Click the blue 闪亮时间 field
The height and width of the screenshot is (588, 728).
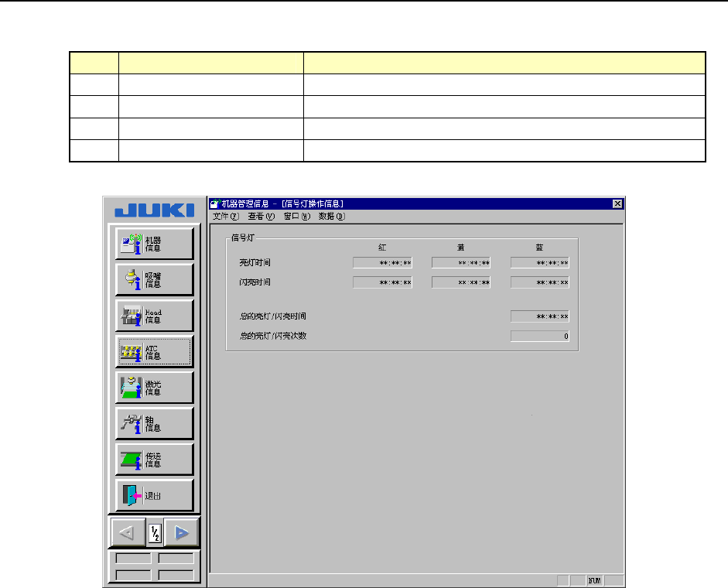540,282
